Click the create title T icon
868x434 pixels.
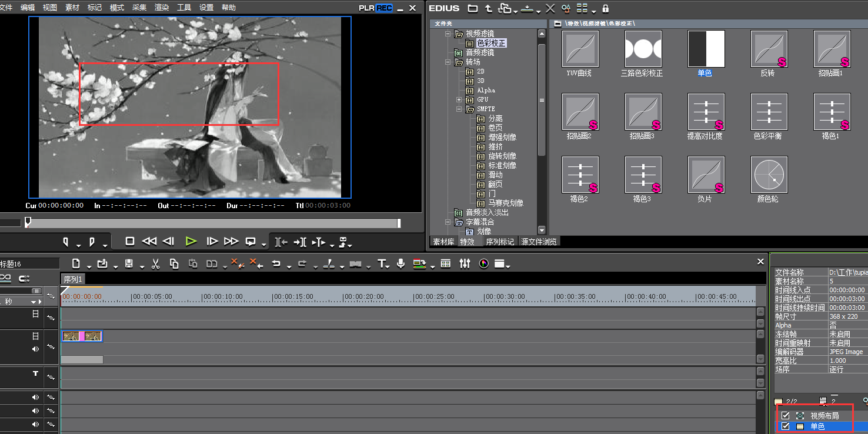(382, 264)
